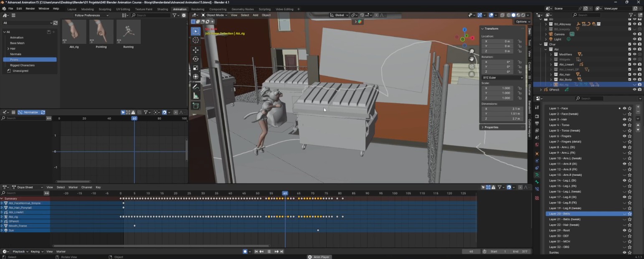The width and height of the screenshot is (644, 259).
Task: Choose the Annotate pencil tool
Action: coord(195,87)
